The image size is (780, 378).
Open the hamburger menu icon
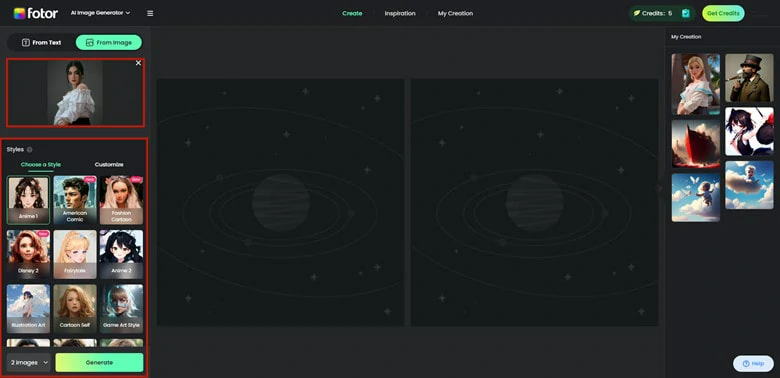point(150,13)
